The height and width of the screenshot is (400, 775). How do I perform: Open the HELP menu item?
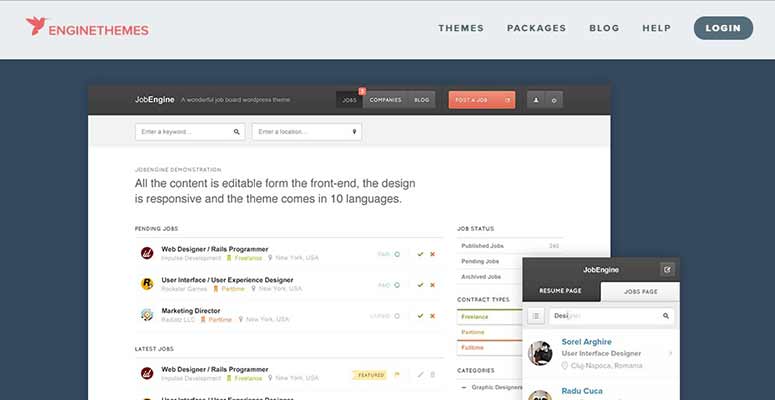(x=656, y=28)
